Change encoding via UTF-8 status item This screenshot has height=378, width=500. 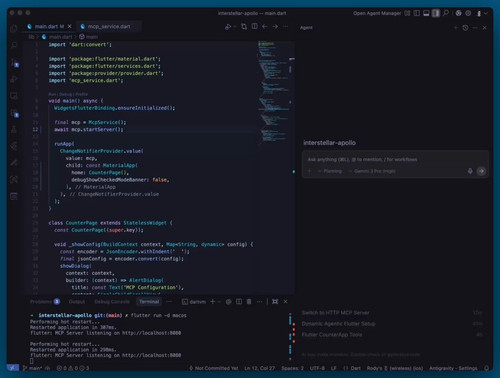point(317,368)
